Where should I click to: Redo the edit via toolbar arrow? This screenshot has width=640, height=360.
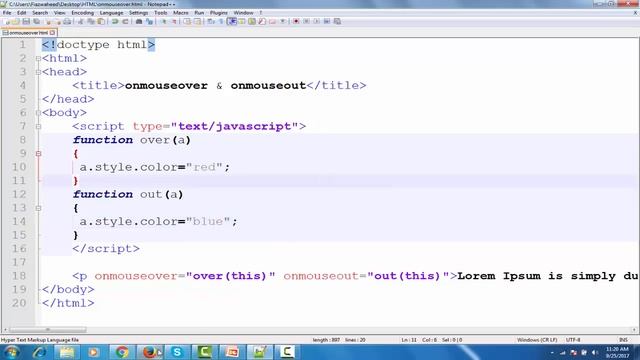[125, 21]
